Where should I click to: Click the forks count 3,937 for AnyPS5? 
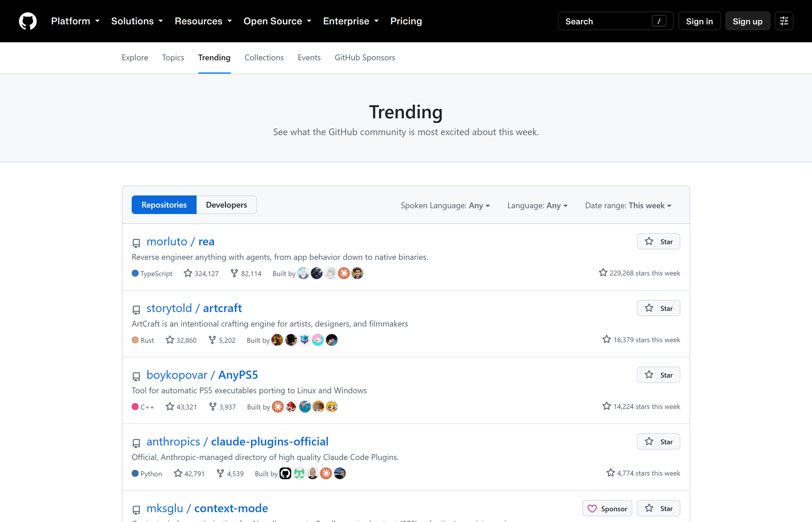[222, 407]
